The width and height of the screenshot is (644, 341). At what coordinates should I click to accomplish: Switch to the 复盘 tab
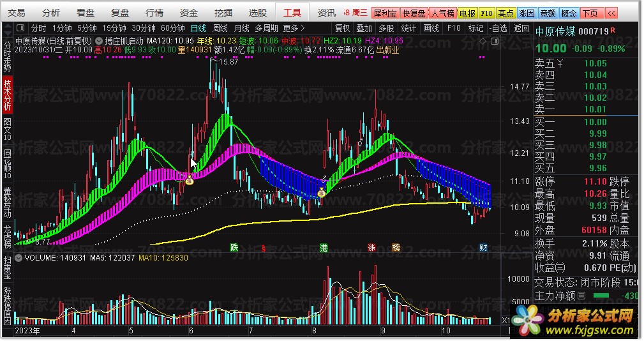(120, 13)
